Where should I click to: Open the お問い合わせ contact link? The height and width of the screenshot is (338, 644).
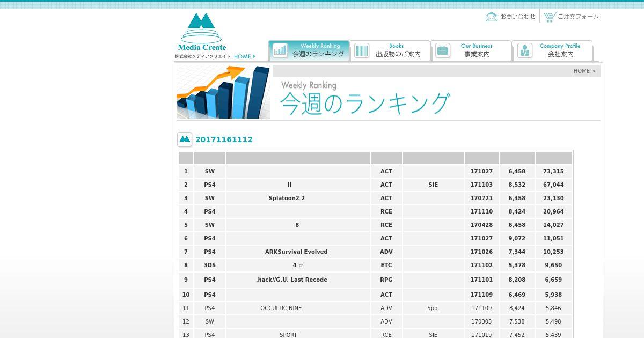[x=518, y=17]
